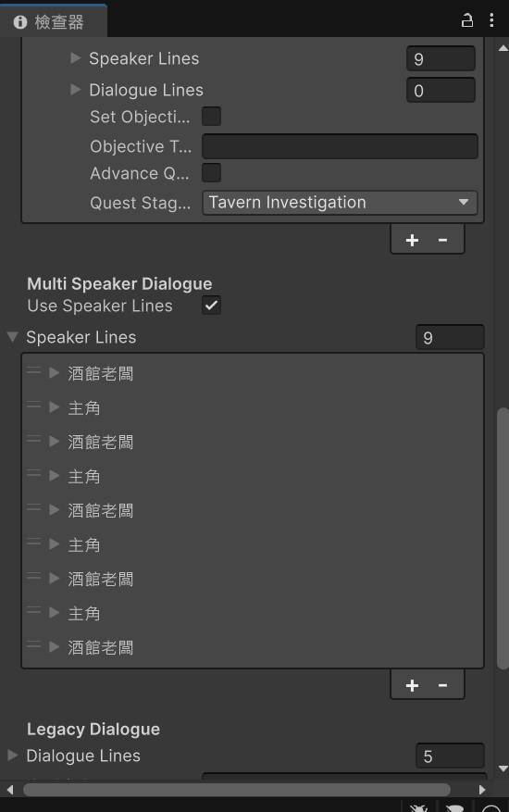Image resolution: width=509 pixels, height=812 pixels.
Task: Add element with plus under Multi Speaker list
Action: click(412, 685)
